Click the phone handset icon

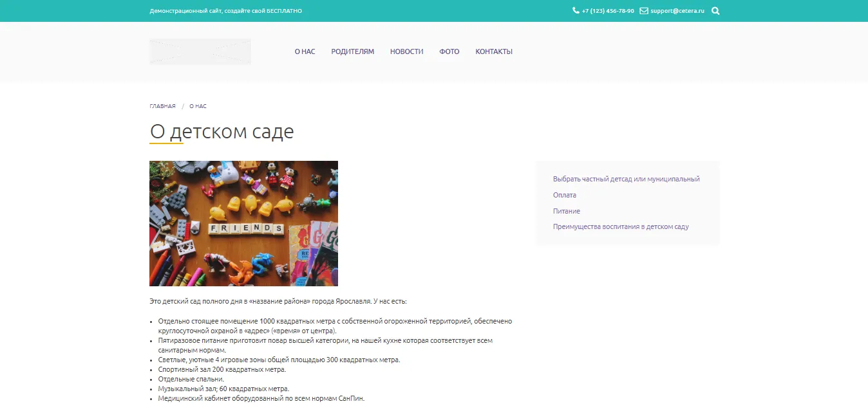point(576,10)
